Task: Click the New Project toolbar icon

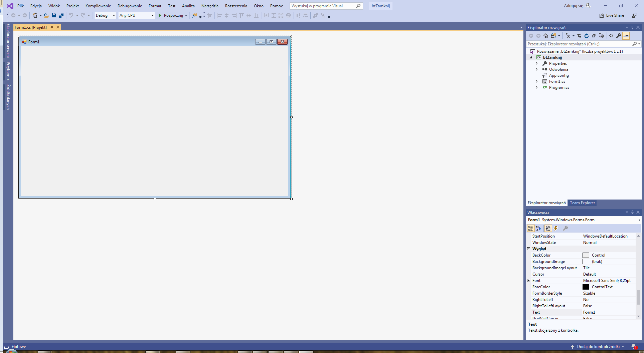Action: point(35,15)
